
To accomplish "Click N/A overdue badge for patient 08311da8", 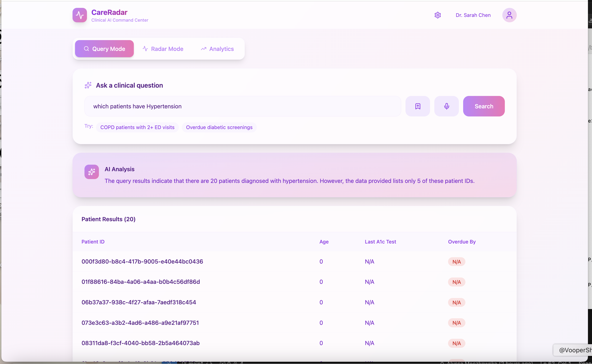I will pos(456,343).
